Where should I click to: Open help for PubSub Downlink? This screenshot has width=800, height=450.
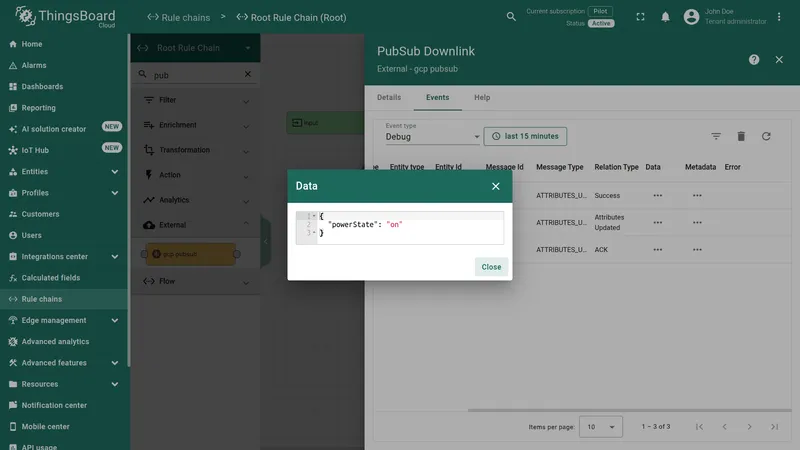click(754, 60)
